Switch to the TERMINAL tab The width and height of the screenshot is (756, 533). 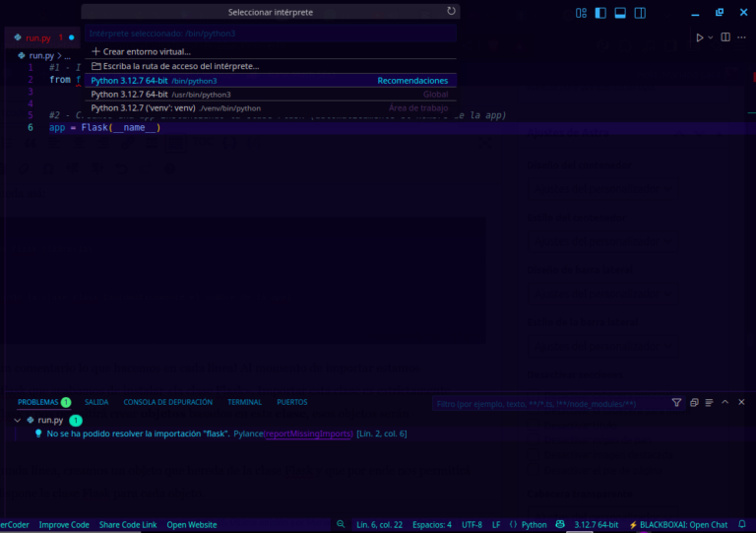(244, 402)
